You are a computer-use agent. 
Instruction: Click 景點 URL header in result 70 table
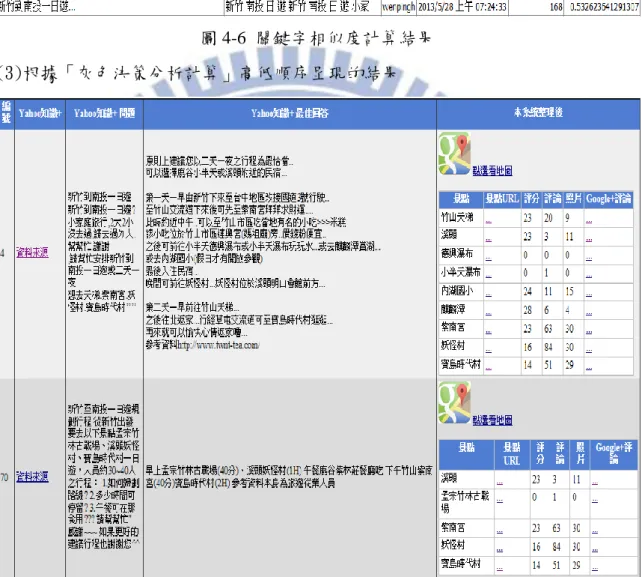(512, 453)
